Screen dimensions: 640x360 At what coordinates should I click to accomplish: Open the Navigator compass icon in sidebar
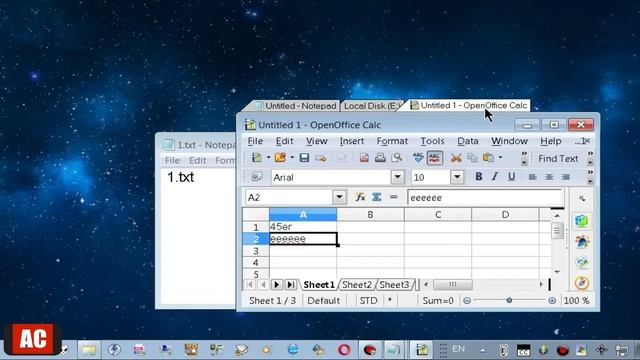pyautogui.click(x=582, y=282)
